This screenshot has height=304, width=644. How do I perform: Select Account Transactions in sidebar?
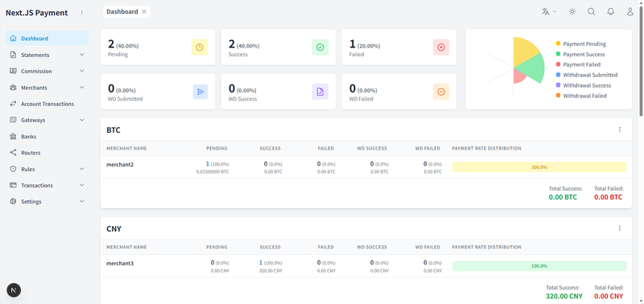point(47,104)
